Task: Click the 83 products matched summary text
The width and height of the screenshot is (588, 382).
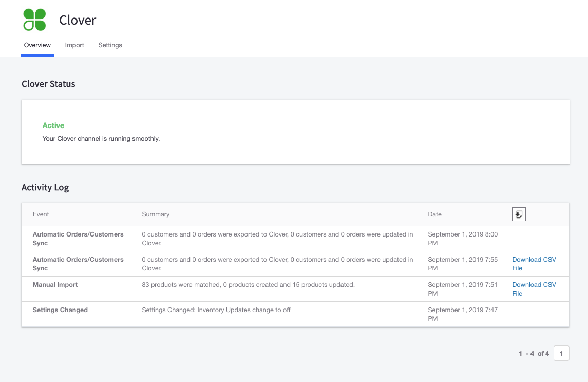Action: tap(248, 285)
